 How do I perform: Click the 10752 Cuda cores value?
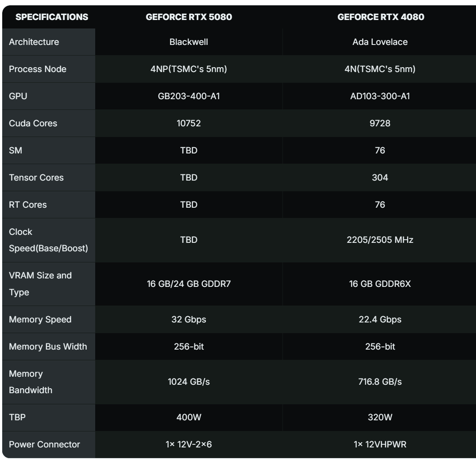(189, 123)
